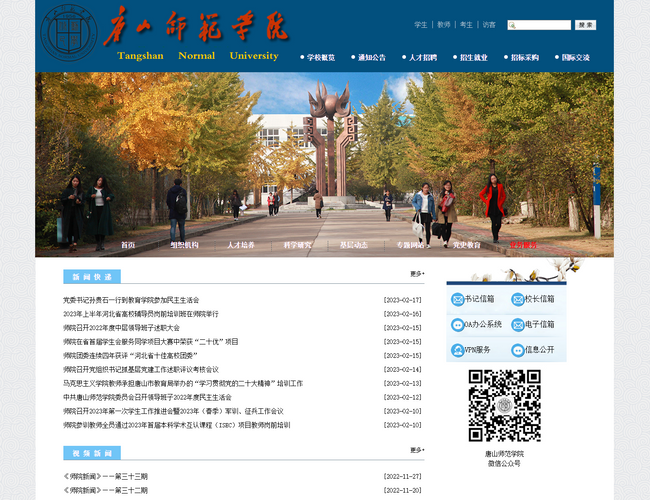650x500 pixels.
Task: Click the campus sculpture banner image
Action: point(324,165)
